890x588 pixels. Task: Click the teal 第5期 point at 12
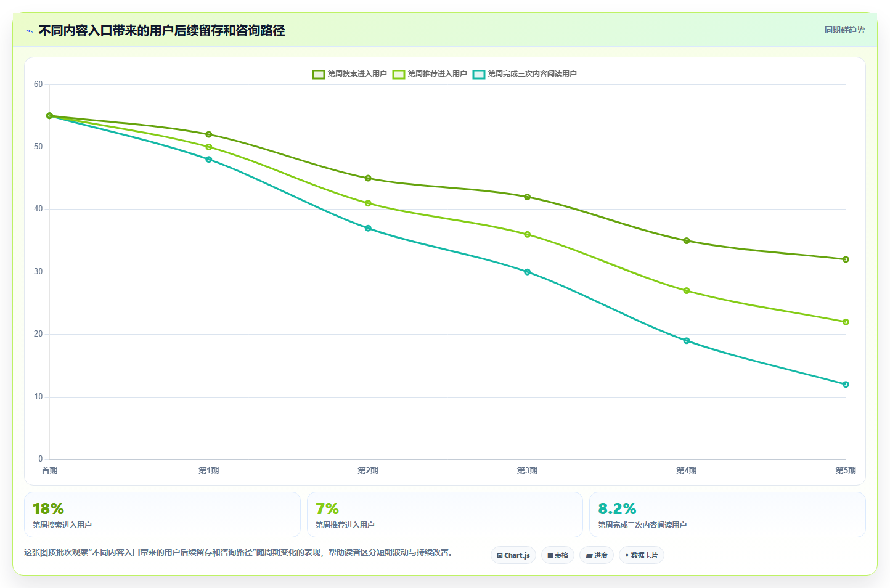pos(846,385)
